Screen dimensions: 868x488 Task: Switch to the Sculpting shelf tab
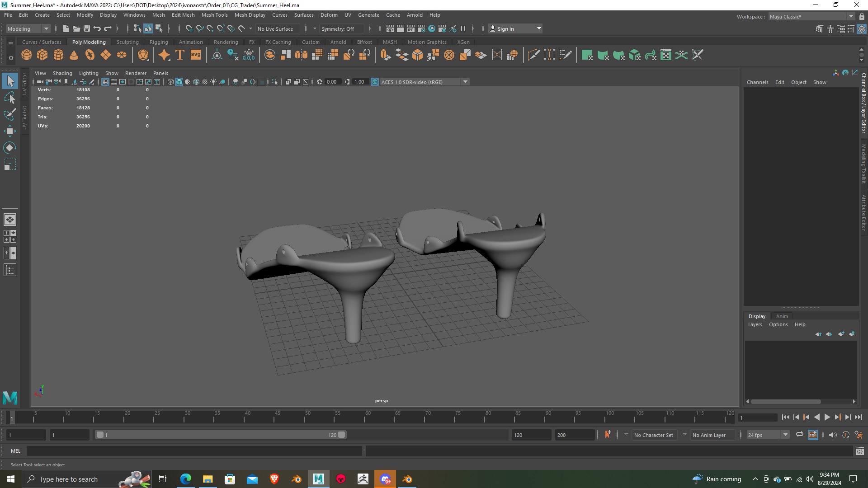[x=127, y=42]
